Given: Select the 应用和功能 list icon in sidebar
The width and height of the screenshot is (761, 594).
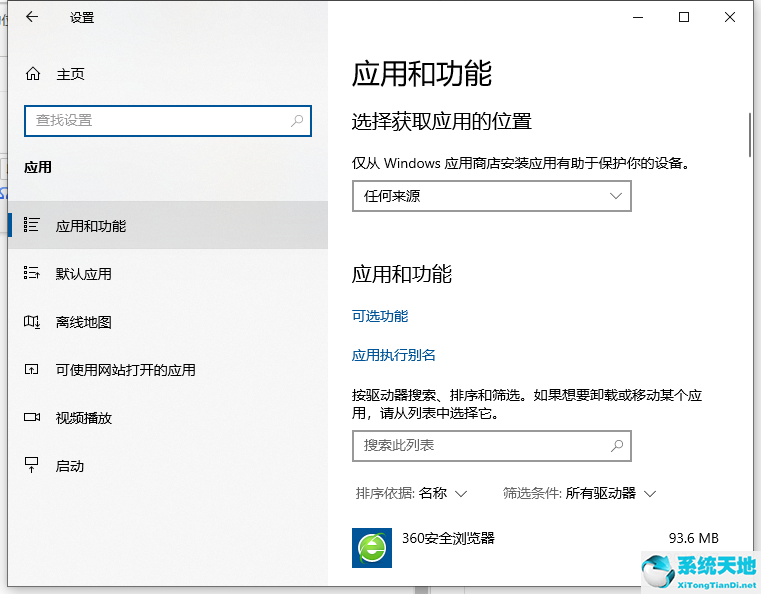Looking at the screenshot, I should (32, 225).
